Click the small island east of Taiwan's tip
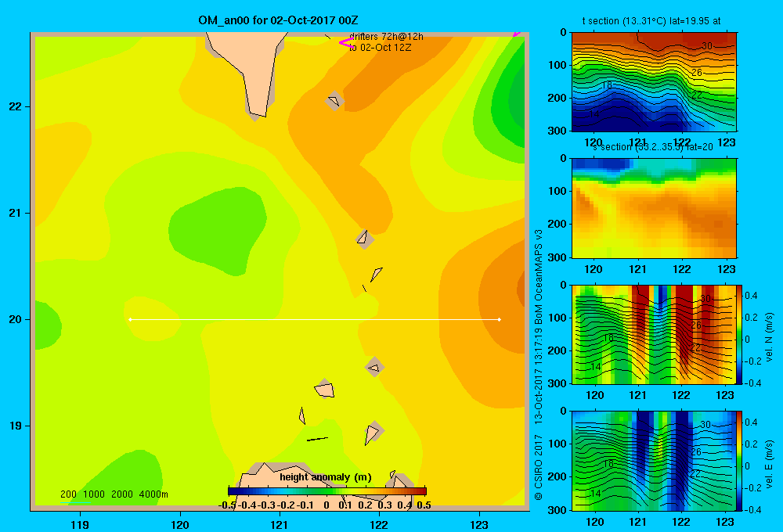The image size is (783, 532). coord(334,101)
